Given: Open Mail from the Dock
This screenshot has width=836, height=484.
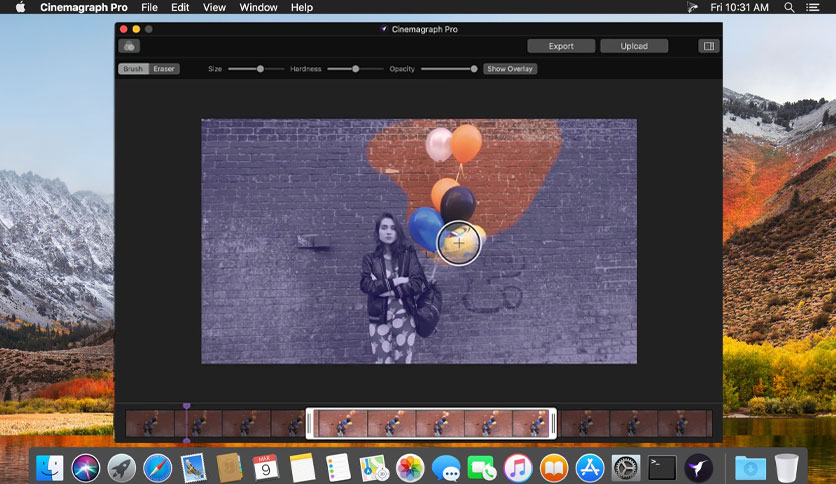Looking at the screenshot, I should [x=193, y=468].
